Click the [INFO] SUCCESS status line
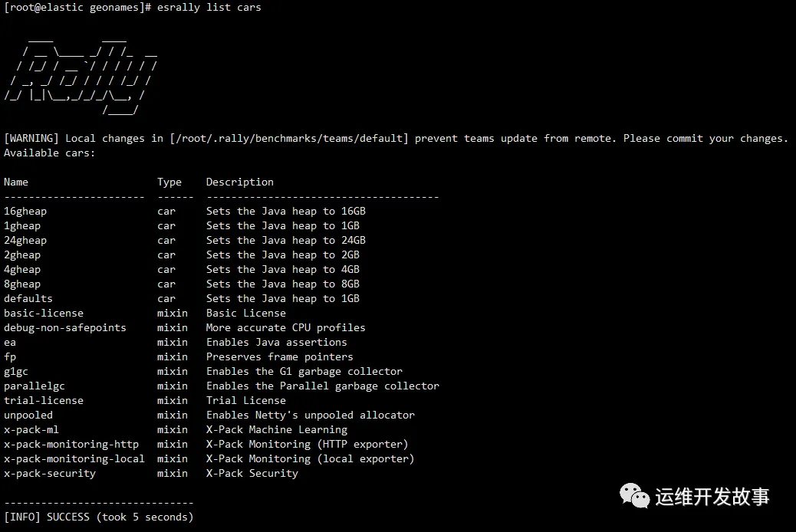 (x=99, y=517)
